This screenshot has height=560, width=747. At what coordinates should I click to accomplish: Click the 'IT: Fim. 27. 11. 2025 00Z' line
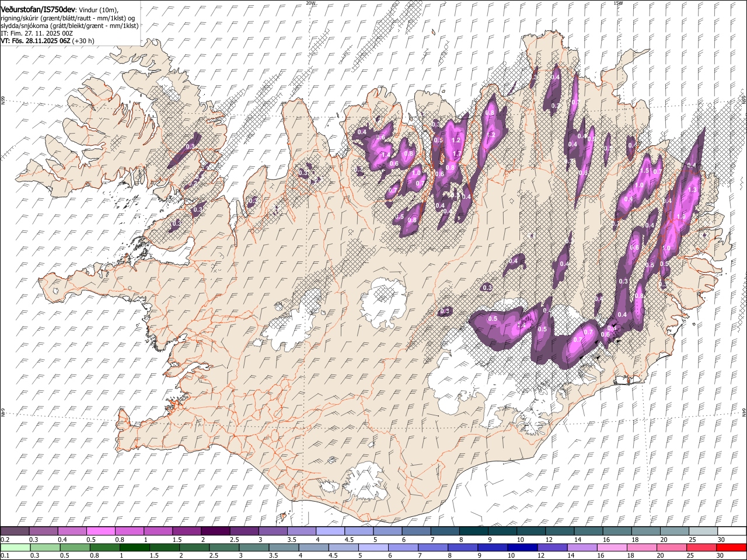tap(37, 34)
